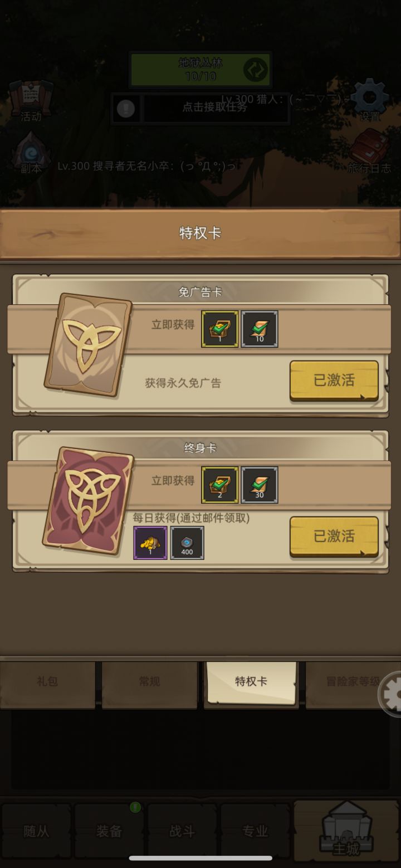
Task: Tap the tan 免广告卡 card image
Action: click(89, 345)
